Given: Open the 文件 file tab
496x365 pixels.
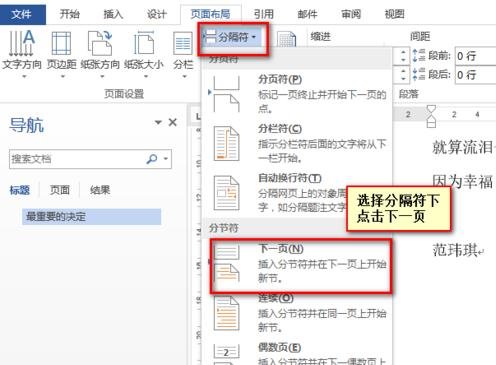Looking at the screenshot, I should (x=23, y=14).
